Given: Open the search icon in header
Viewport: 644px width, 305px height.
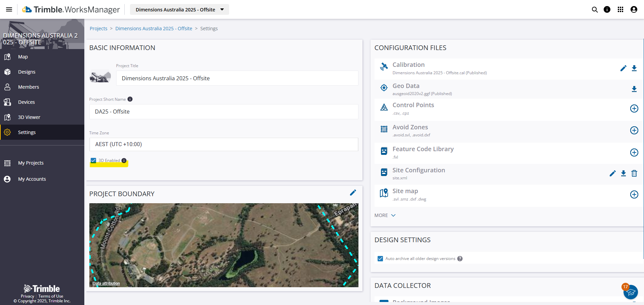Looking at the screenshot, I should [x=595, y=9].
